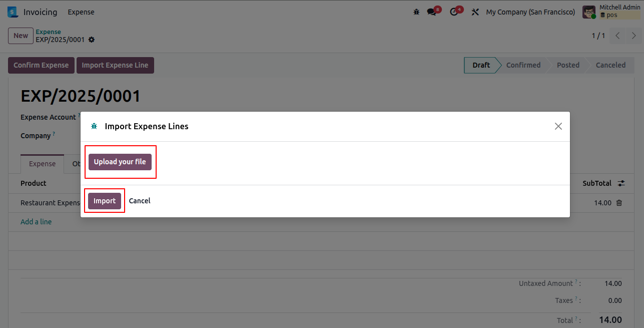The width and height of the screenshot is (644, 328).
Task: Close the Import Expense Lines dialog
Action: [558, 126]
